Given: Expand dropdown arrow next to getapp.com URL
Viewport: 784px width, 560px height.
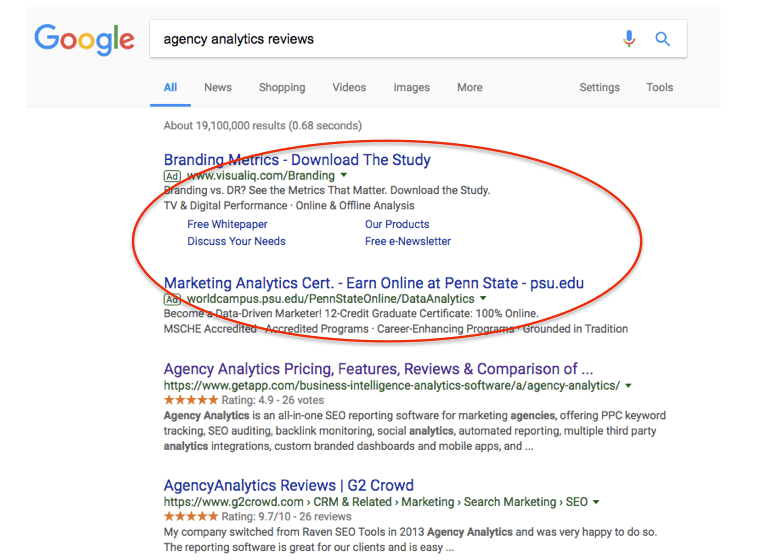Looking at the screenshot, I should point(628,386).
